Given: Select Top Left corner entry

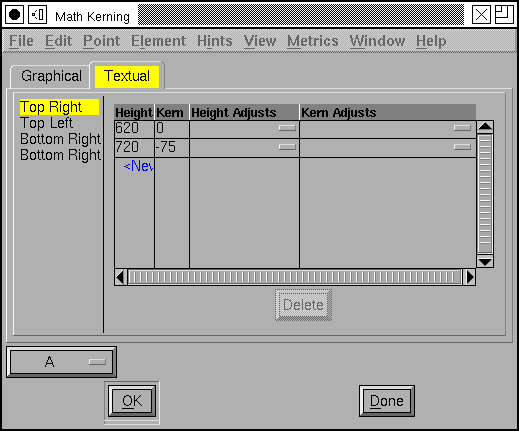Looking at the screenshot, I should (x=46, y=123).
